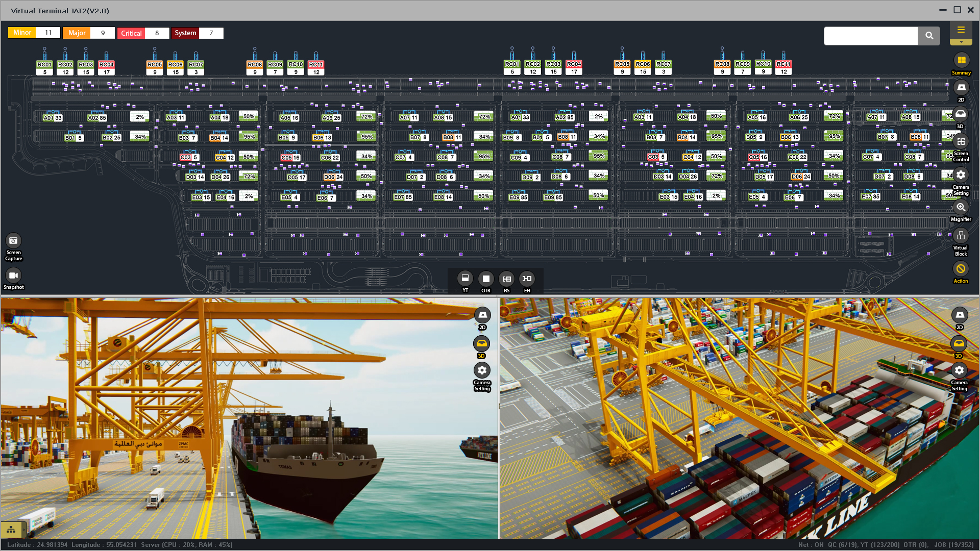The height and width of the screenshot is (551, 980).
Task: Select the Minor alarms tab
Action: tap(22, 33)
